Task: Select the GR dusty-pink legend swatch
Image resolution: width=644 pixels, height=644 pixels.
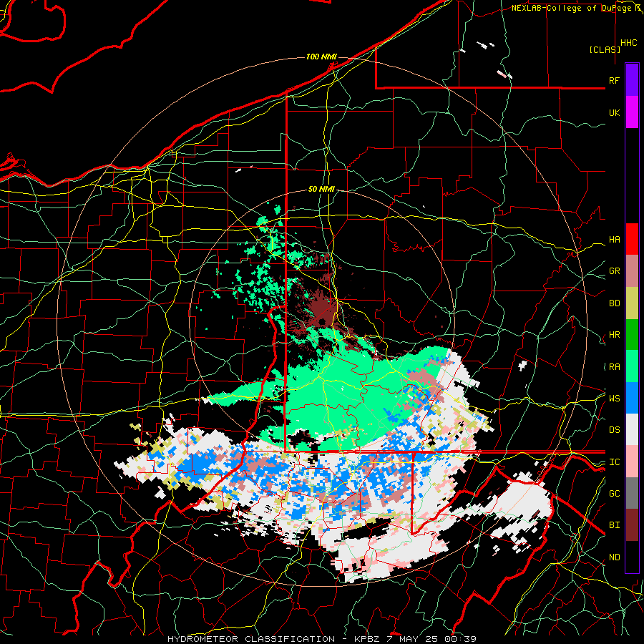Action: (x=632, y=271)
